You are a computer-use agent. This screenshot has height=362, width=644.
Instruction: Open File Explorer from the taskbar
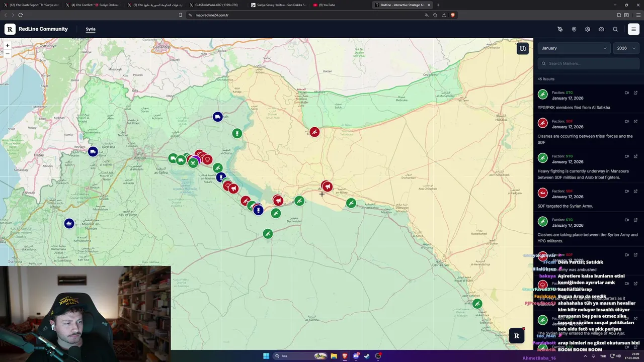point(334,356)
